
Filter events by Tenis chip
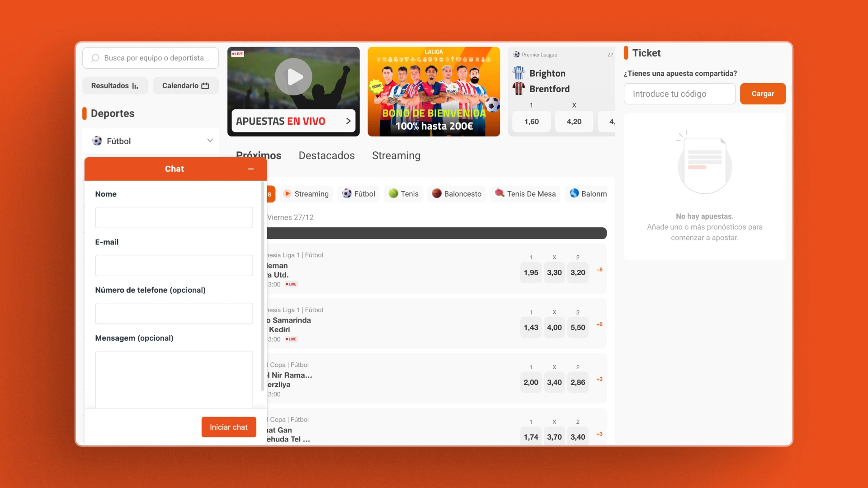click(404, 194)
